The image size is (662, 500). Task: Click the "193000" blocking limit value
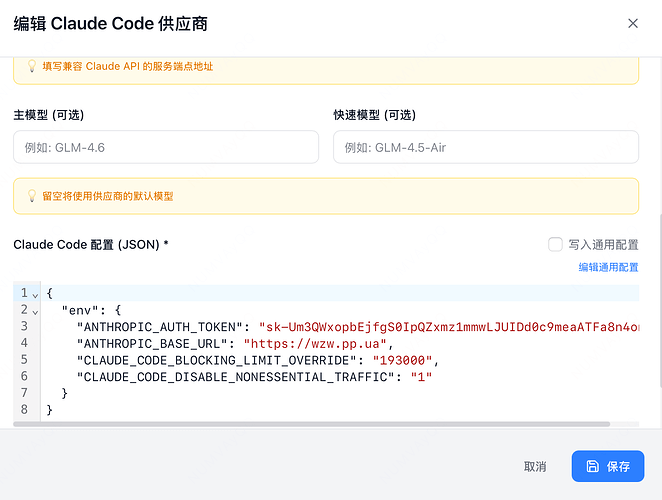(402, 360)
